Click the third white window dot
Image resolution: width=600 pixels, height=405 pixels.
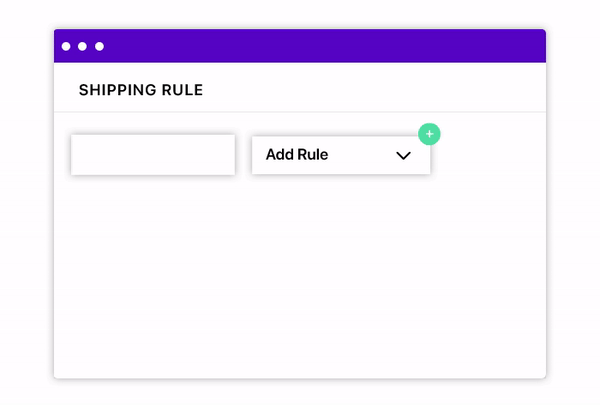[99, 46]
